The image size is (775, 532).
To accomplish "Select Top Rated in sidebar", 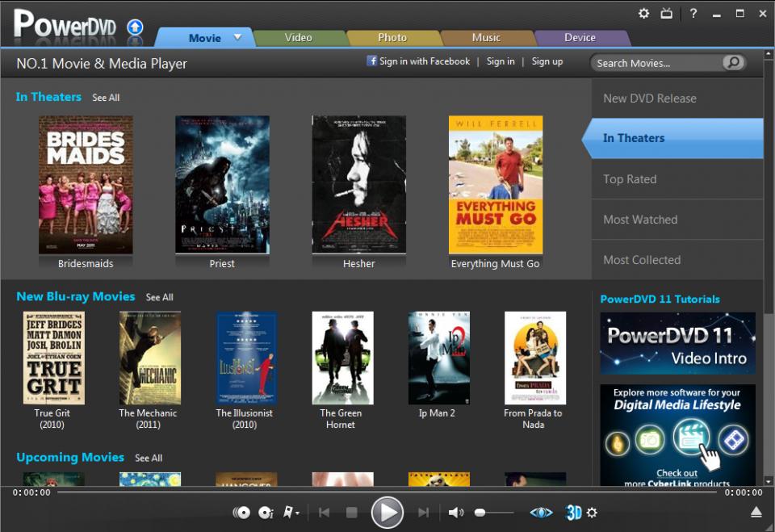I will pos(677,179).
